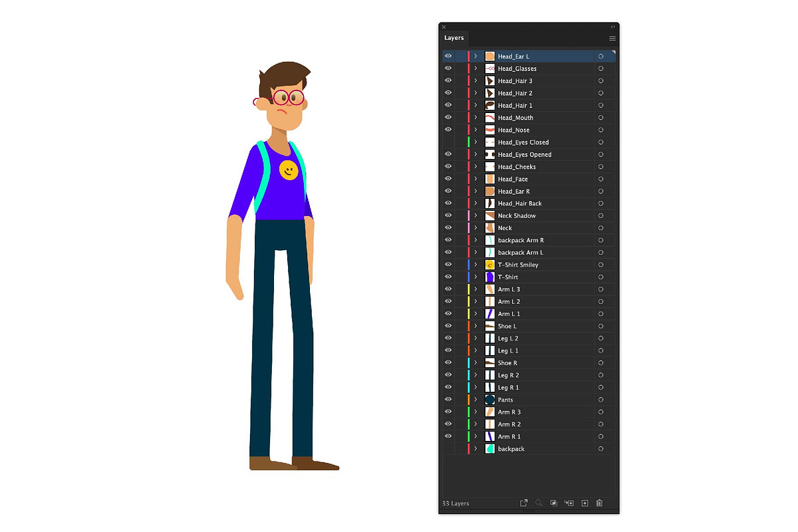Expand the Head_Glasses layer
The image size is (798, 532).
coord(475,68)
